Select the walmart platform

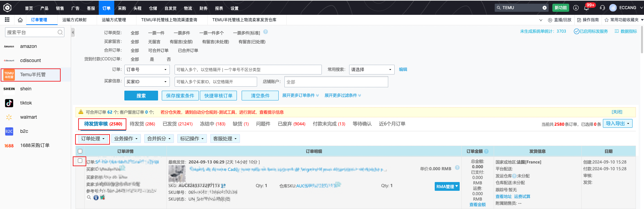(29, 117)
